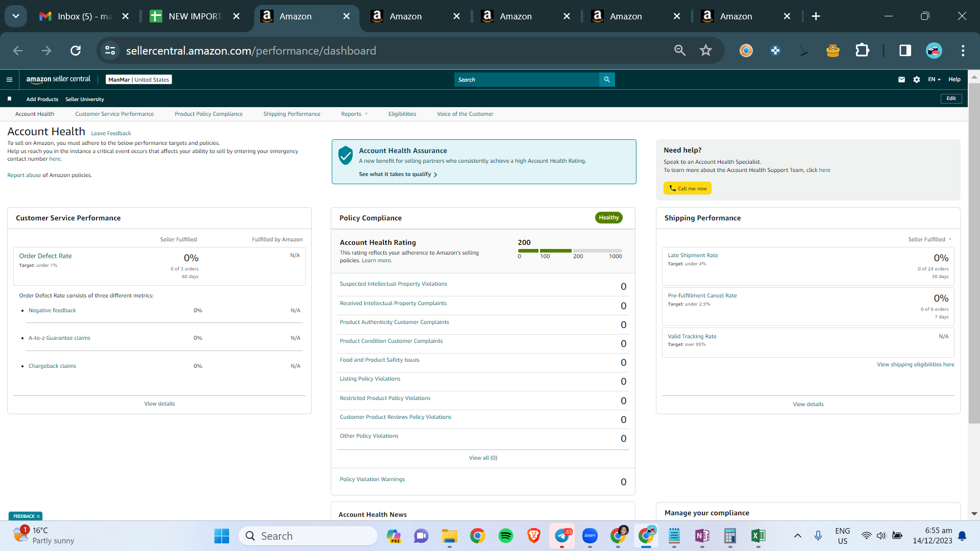980x551 pixels.
Task: Click the Account Health Rating progress bar
Action: coord(570,251)
